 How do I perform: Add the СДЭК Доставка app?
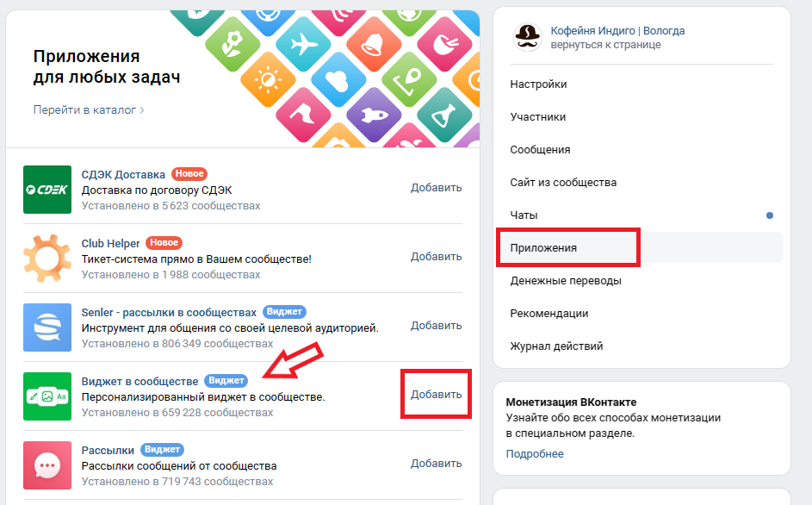[x=436, y=188]
